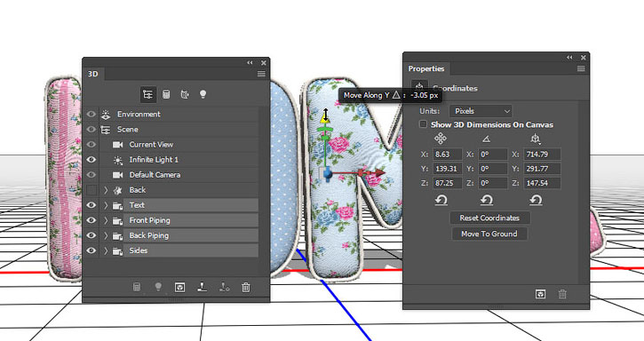Enable Show 3D Dimensions On Canvas
The height and width of the screenshot is (341, 644).
423,124
